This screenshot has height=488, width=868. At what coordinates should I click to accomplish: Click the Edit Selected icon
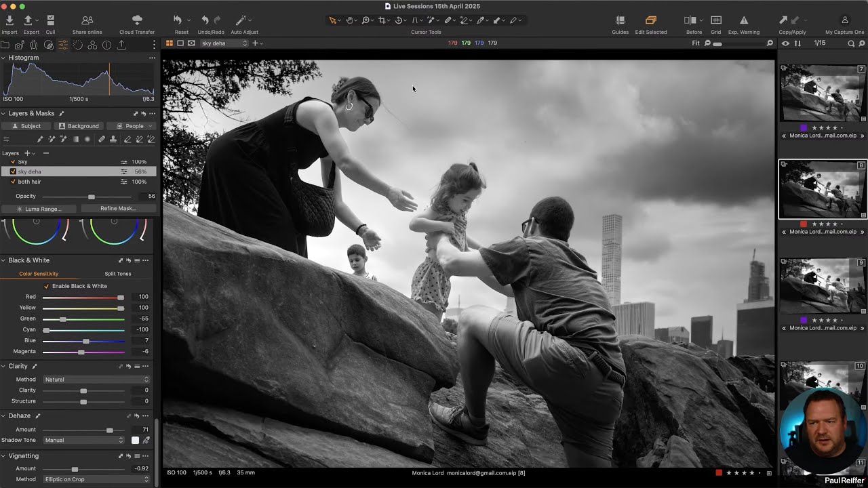651,20
